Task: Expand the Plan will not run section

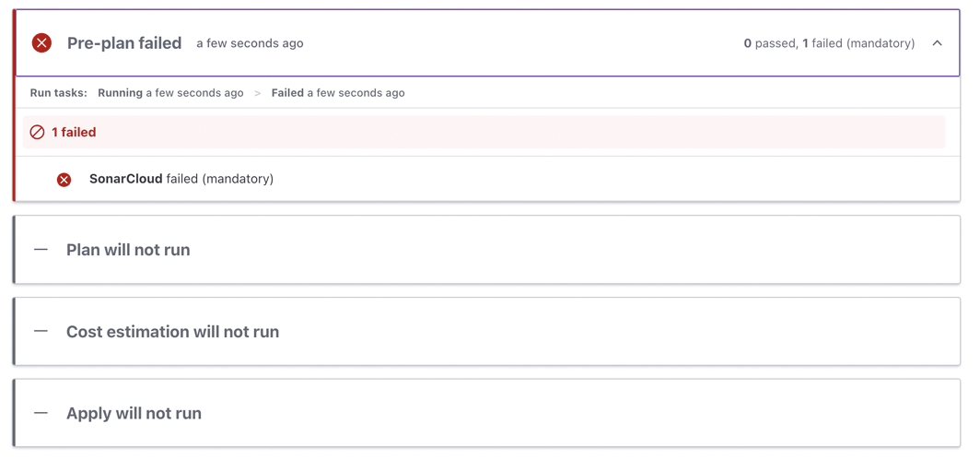Action: (x=128, y=250)
